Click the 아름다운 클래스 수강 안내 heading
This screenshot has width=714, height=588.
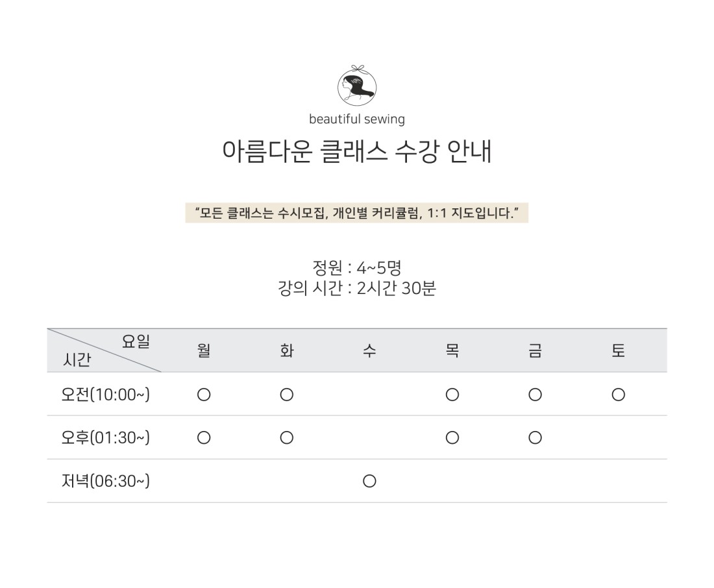[356, 151]
